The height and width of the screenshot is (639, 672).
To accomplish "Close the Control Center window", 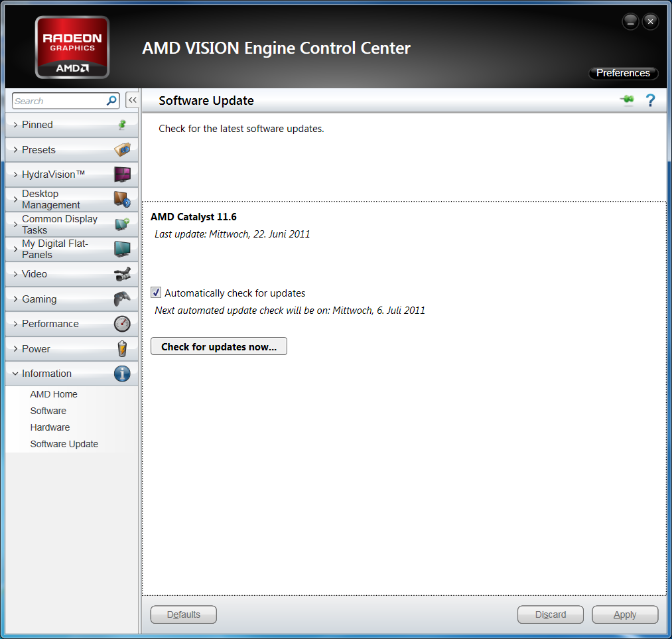I will pos(651,21).
